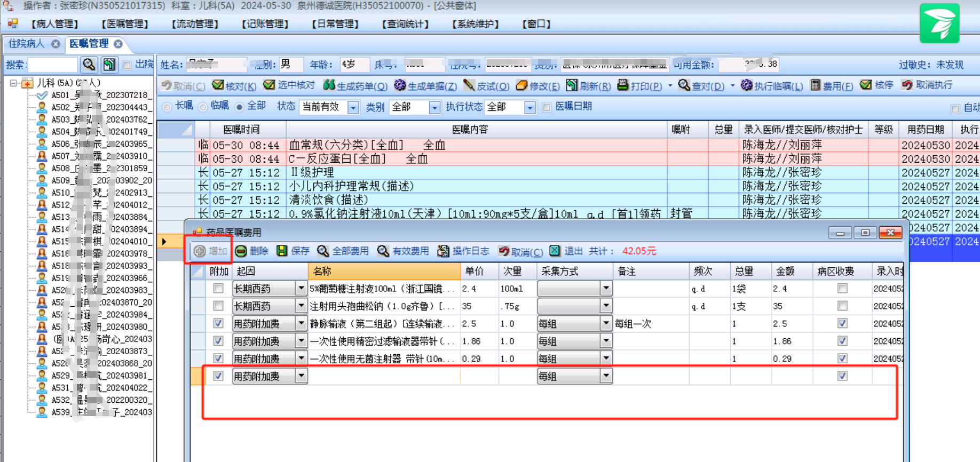The image size is (980, 462).
Task: Select the 长嘱 radio button
Action: coord(167,107)
